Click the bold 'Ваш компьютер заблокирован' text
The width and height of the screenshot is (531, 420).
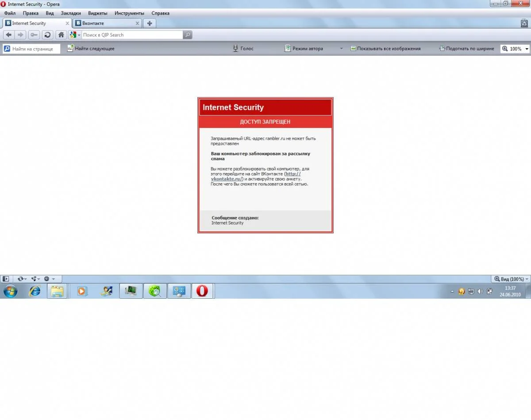pyautogui.click(x=260, y=156)
